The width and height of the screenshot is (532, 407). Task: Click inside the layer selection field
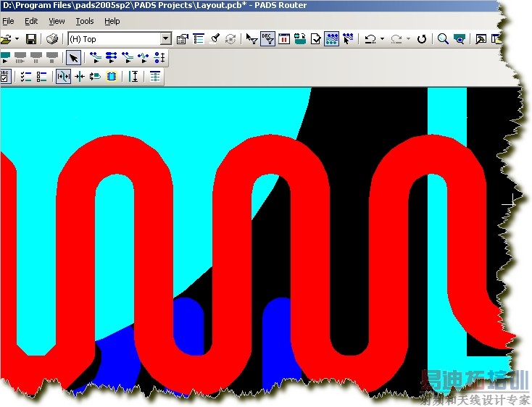click(114, 39)
